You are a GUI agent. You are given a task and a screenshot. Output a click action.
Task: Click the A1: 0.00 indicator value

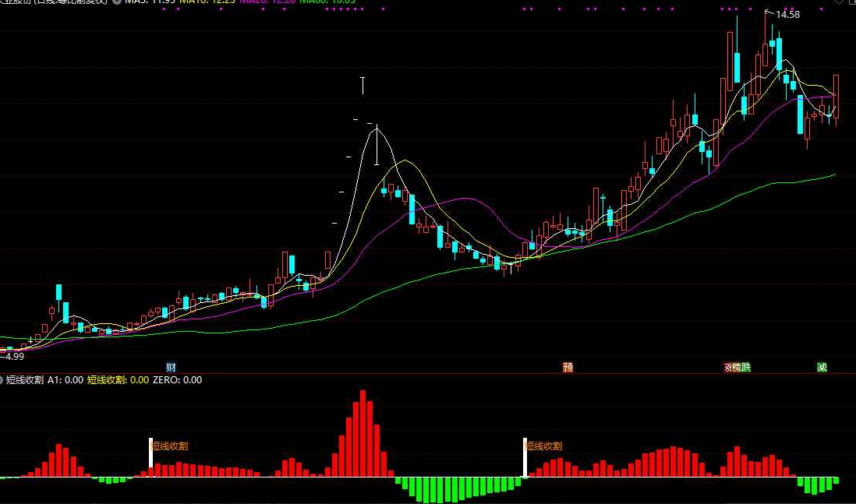tap(65, 379)
